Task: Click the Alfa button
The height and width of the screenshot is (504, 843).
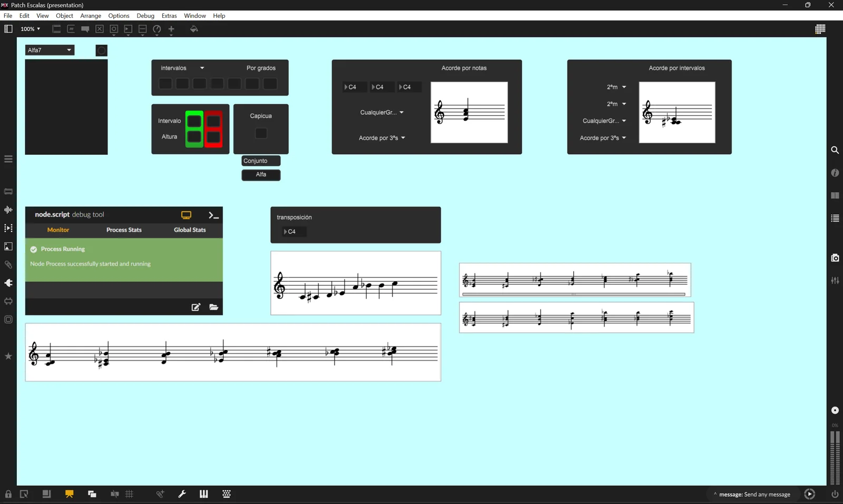Action: pyautogui.click(x=261, y=175)
